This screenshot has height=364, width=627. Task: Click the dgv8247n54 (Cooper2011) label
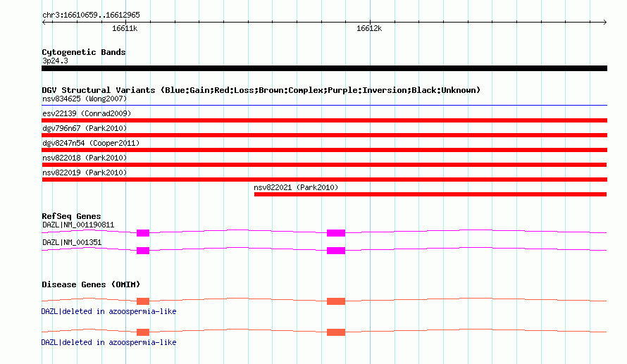pyautogui.click(x=91, y=143)
